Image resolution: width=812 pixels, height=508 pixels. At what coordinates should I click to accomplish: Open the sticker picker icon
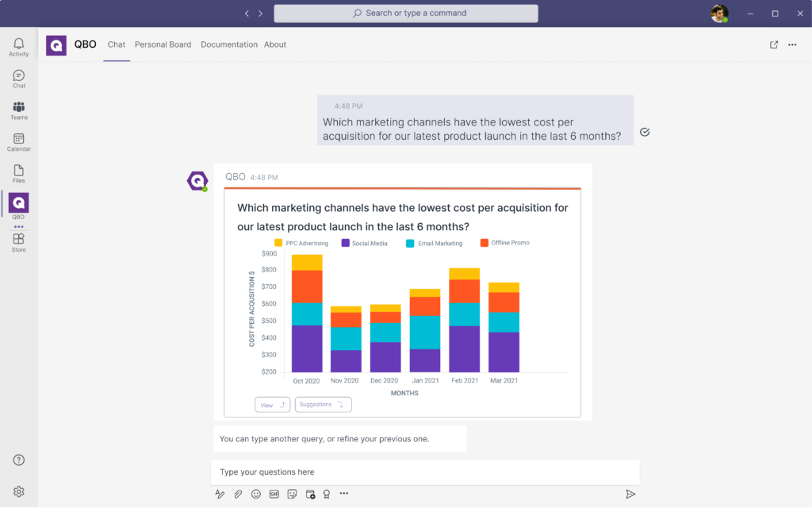[x=292, y=494]
